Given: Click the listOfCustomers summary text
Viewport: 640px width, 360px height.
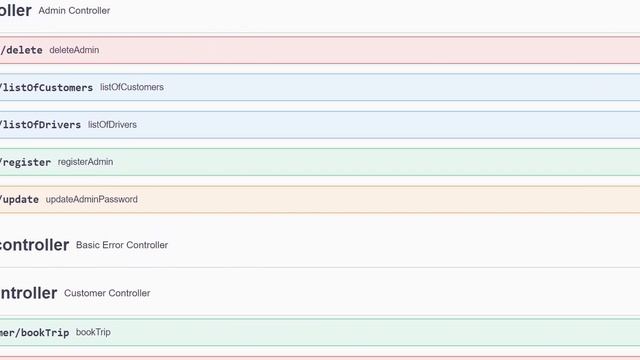Looking at the screenshot, I should pyautogui.click(x=132, y=87).
